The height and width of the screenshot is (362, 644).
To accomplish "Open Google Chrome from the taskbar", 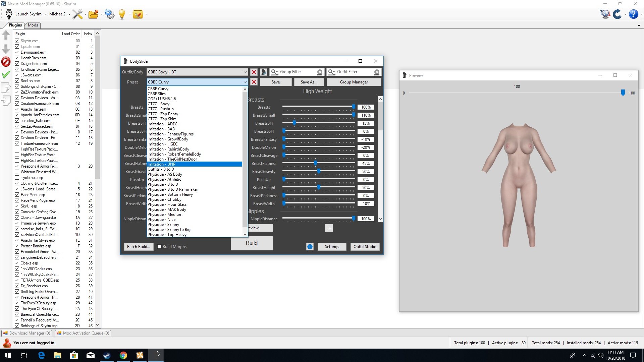I will click(x=123, y=355).
